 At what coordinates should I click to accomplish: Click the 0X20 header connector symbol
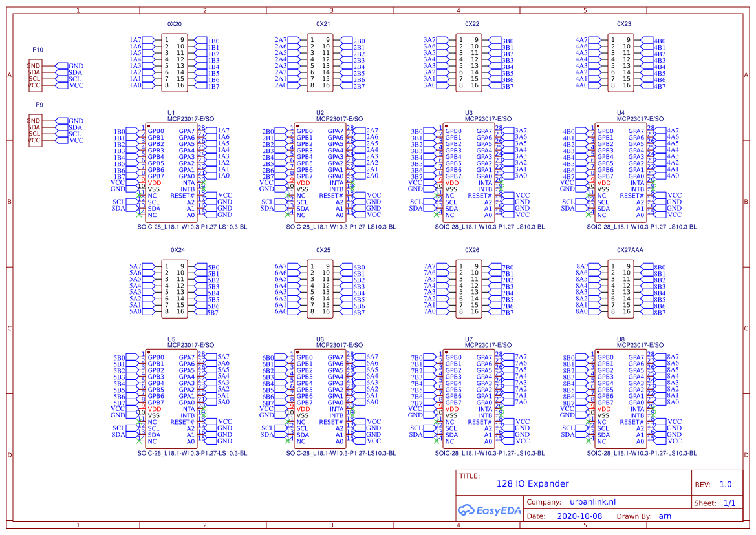coord(174,63)
